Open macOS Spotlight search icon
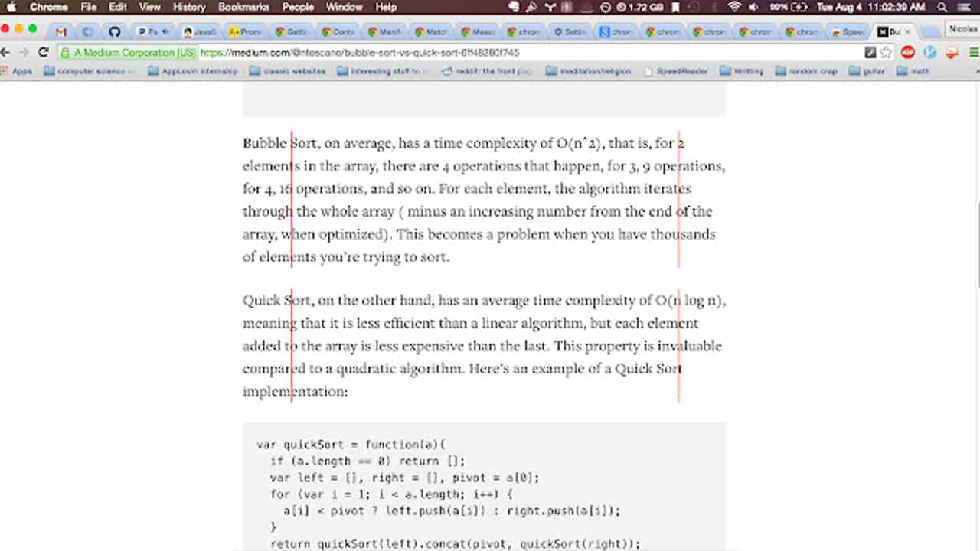The width and height of the screenshot is (980, 551). pos(942,7)
